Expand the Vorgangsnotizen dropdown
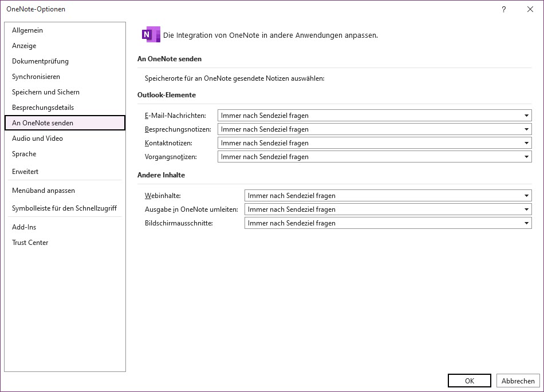Image resolution: width=544 pixels, height=392 pixels. [x=375, y=157]
